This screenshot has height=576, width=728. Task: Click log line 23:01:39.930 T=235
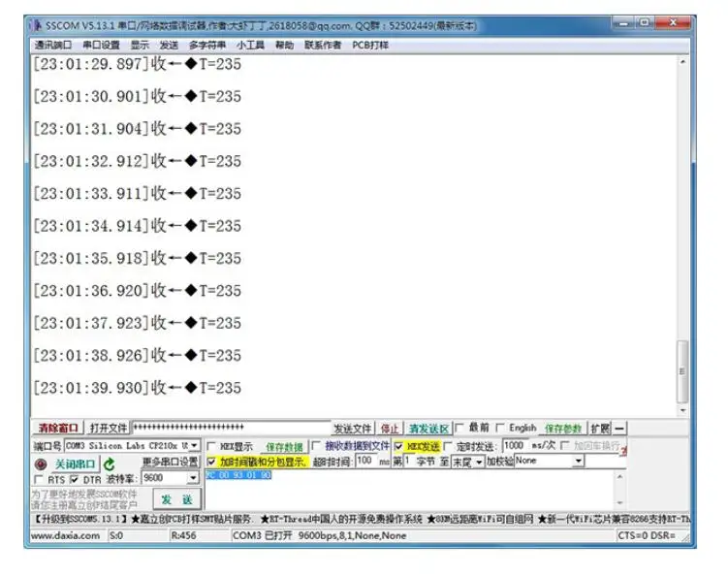pos(138,388)
